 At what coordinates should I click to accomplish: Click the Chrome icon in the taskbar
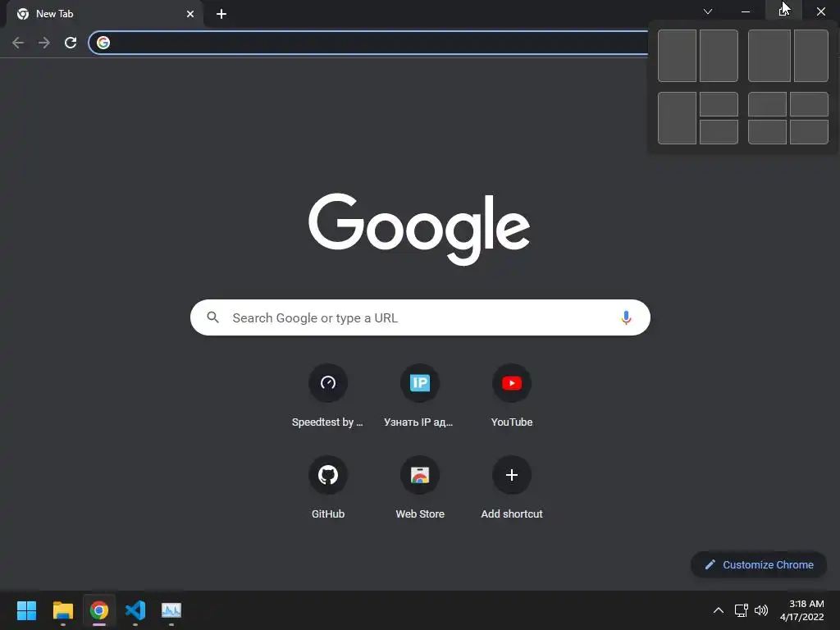coord(99,610)
